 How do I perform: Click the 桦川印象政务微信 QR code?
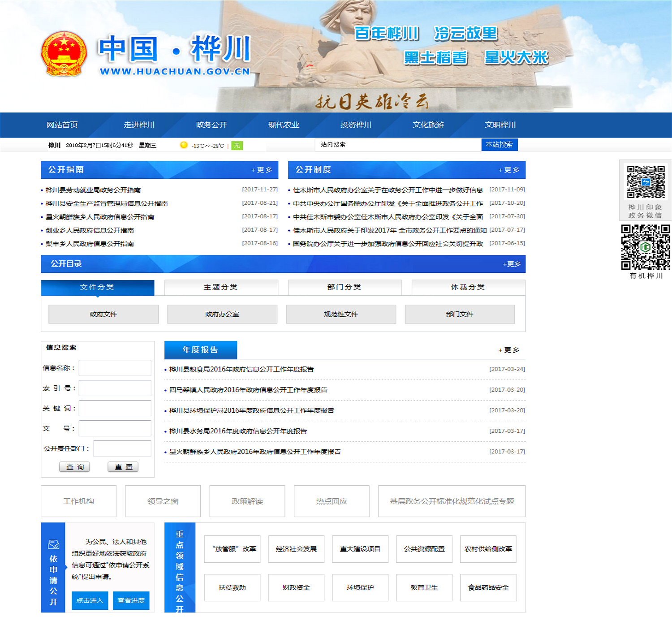[x=645, y=182]
